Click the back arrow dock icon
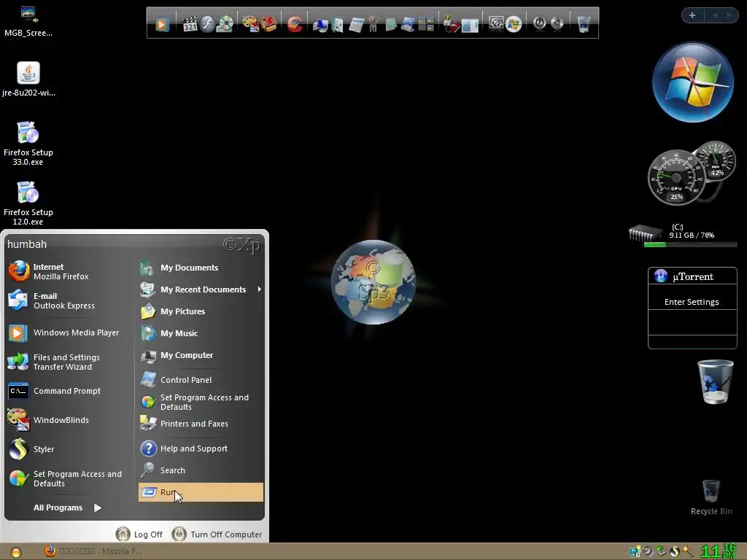Image resolution: width=747 pixels, height=560 pixels. coord(557,23)
